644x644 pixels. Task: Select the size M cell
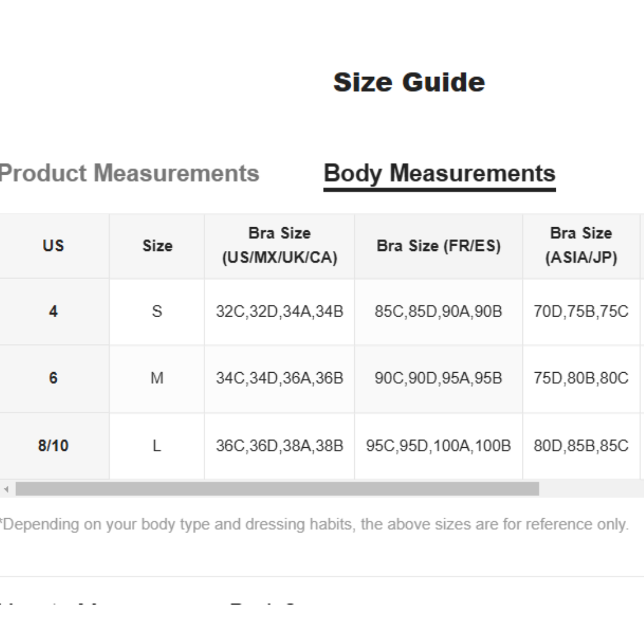[157, 378]
